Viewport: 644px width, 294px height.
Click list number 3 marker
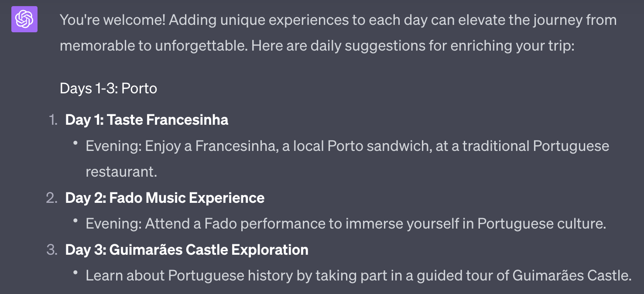click(x=52, y=250)
